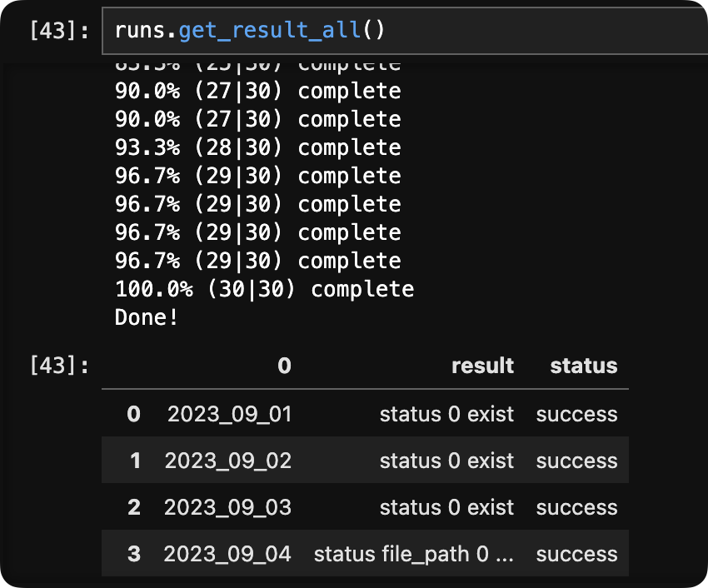Screen dimensions: 708x588
Task: Click the result column header
Action: click(482, 366)
